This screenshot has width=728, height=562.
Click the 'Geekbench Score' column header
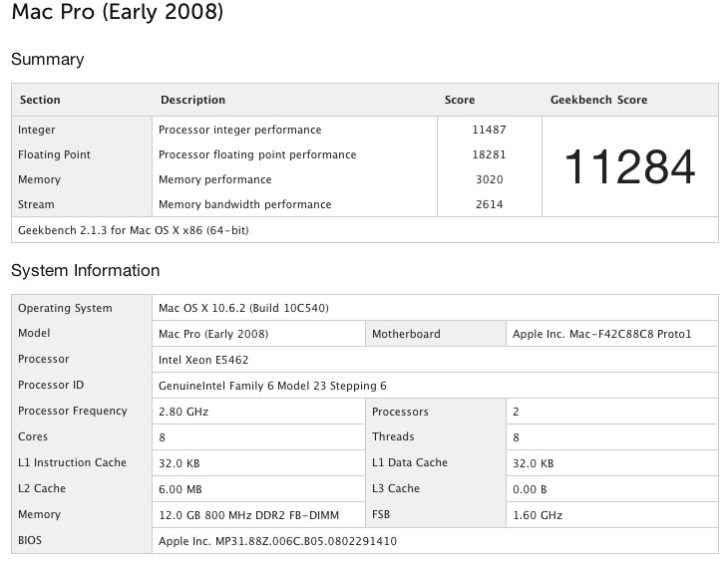pos(599,100)
